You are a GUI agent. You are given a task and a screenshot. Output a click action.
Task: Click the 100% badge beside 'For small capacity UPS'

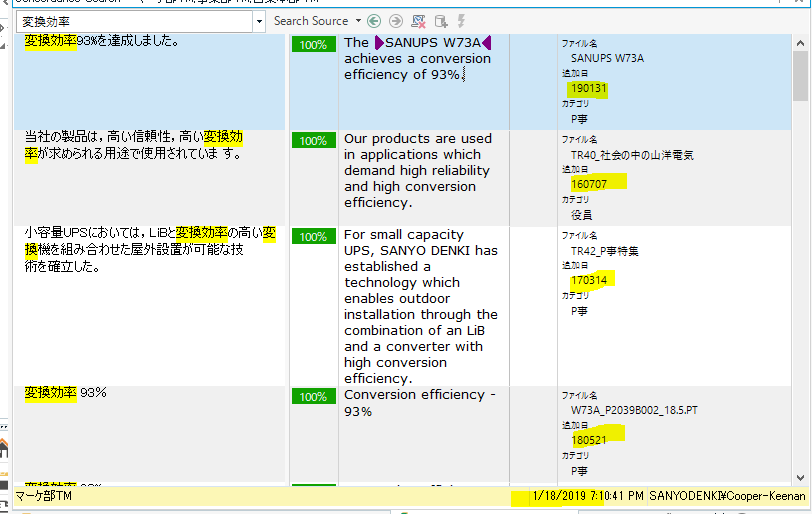tap(313, 237)
